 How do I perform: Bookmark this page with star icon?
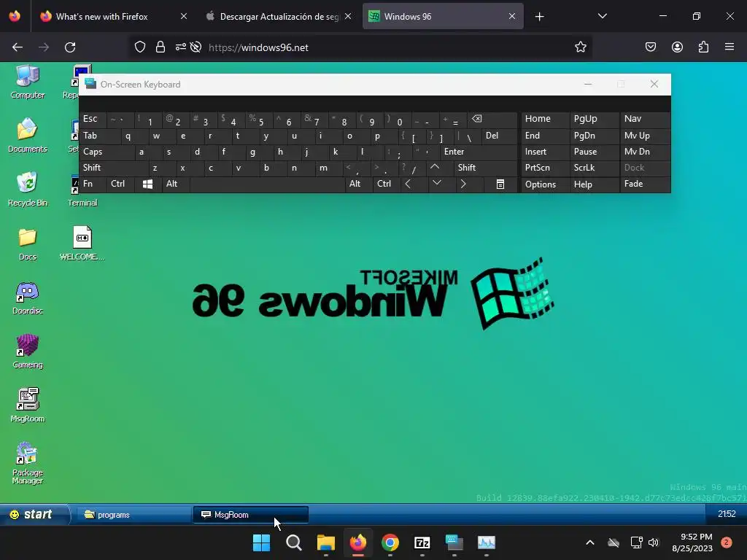(580, 47)
